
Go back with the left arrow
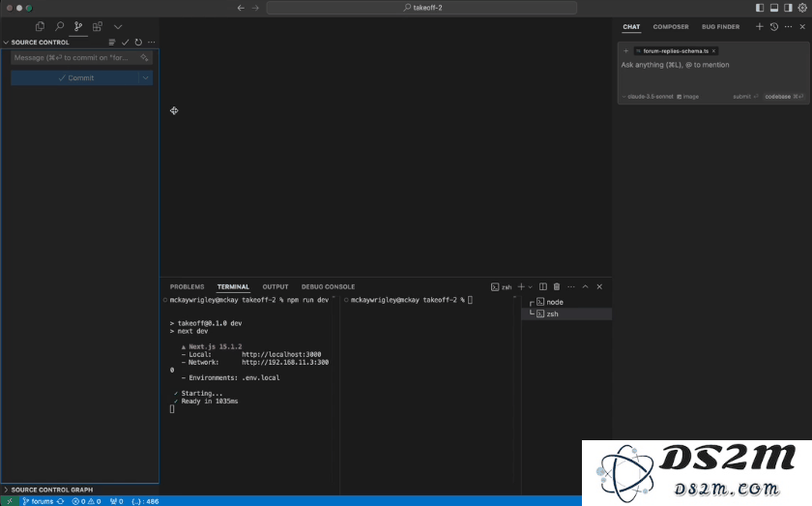[x=241, y=8]
